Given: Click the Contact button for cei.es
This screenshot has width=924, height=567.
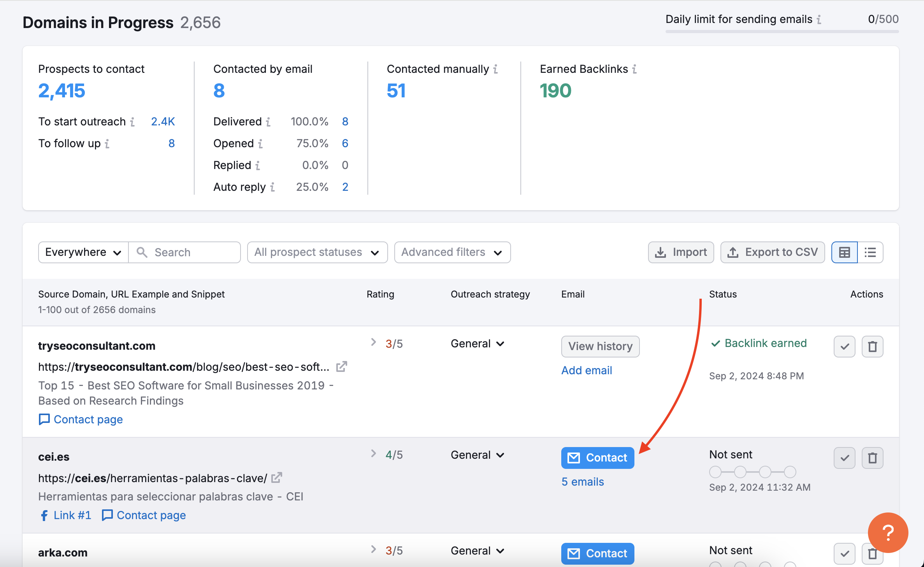Looking at the screenshot, I should 597,458.
